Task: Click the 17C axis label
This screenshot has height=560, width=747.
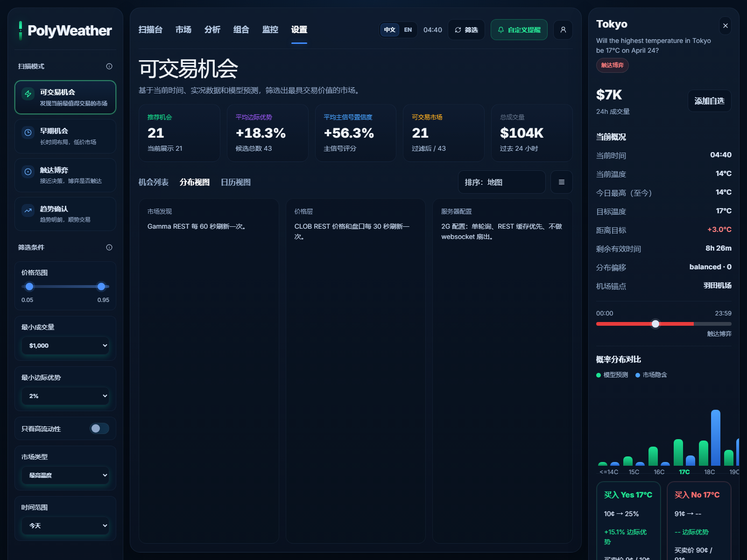Action: click(684, 472)
